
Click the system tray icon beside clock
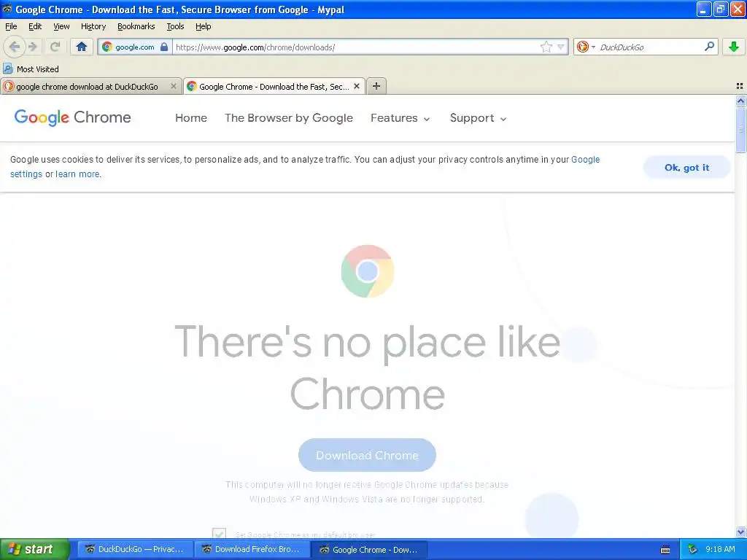tap(692, 550)
